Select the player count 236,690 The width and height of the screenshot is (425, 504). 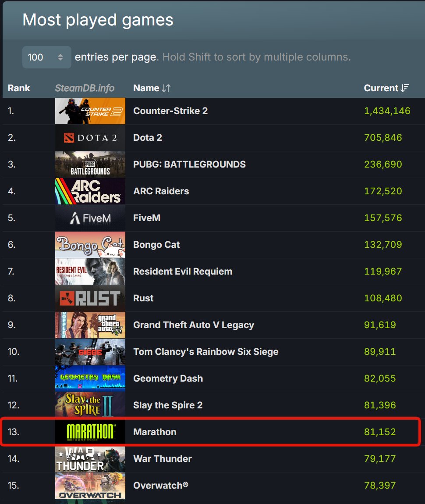tap(383, 164)
